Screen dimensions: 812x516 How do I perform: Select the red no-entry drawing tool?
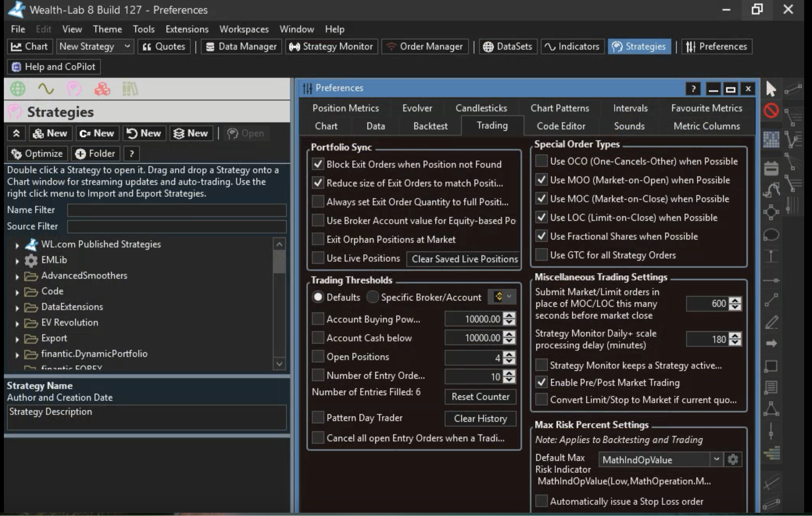tap(771, 111)
